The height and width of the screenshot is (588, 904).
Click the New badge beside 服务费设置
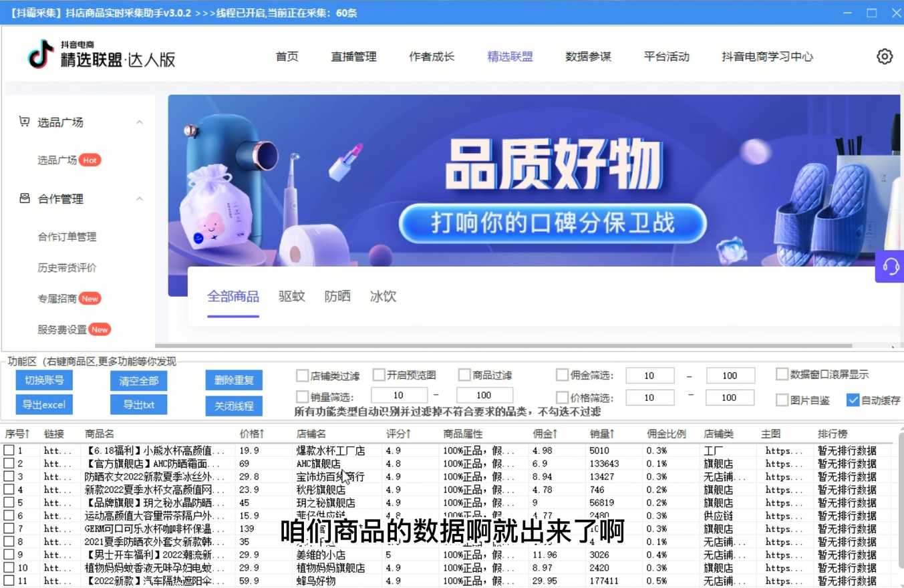tap(100, 329)
